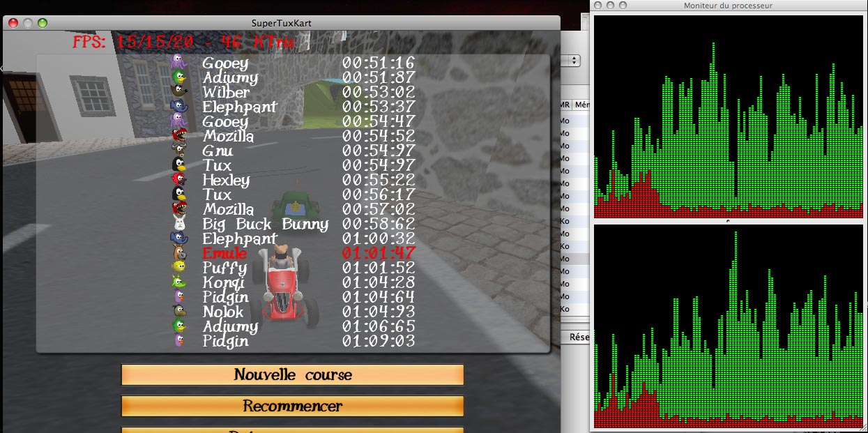Click Wilber's character icon in results
The image size is (868, 433).
point(179,92)
